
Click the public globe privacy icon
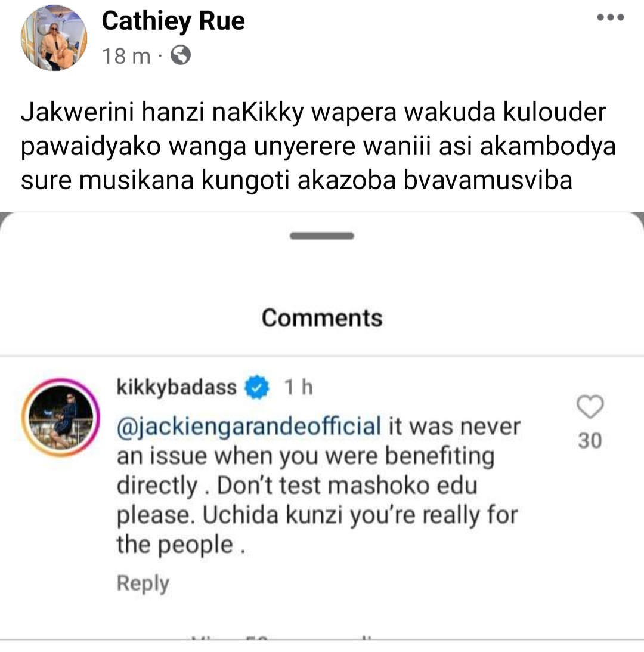[181, 55]
